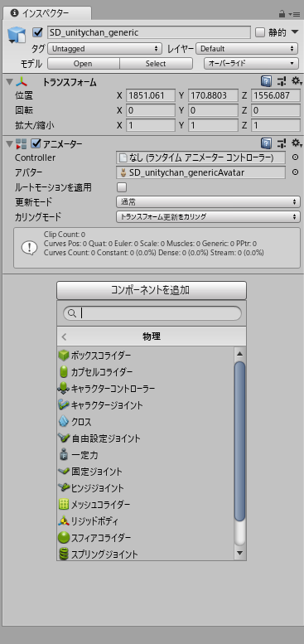
Task: Enable the Static (静的) checkbox
Action: click(x=260, y=32)
